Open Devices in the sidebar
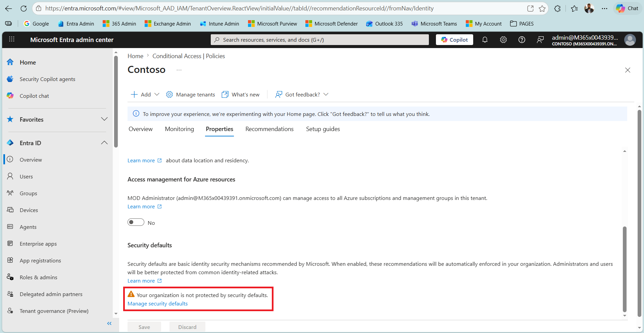Screen dimensions: 644x333 (x=29, y=210)
